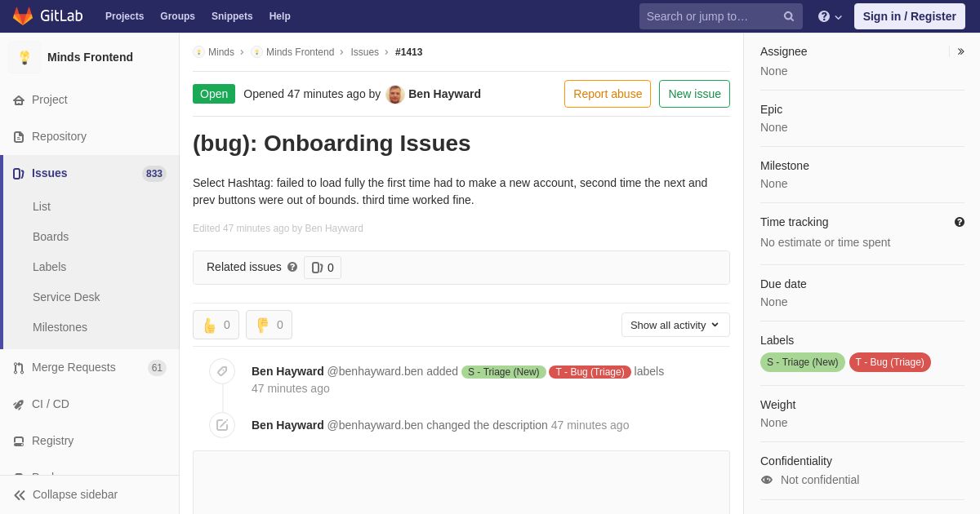
Task: Click the Edited 47 minutes ago text
Action: (x=278, y=228)
